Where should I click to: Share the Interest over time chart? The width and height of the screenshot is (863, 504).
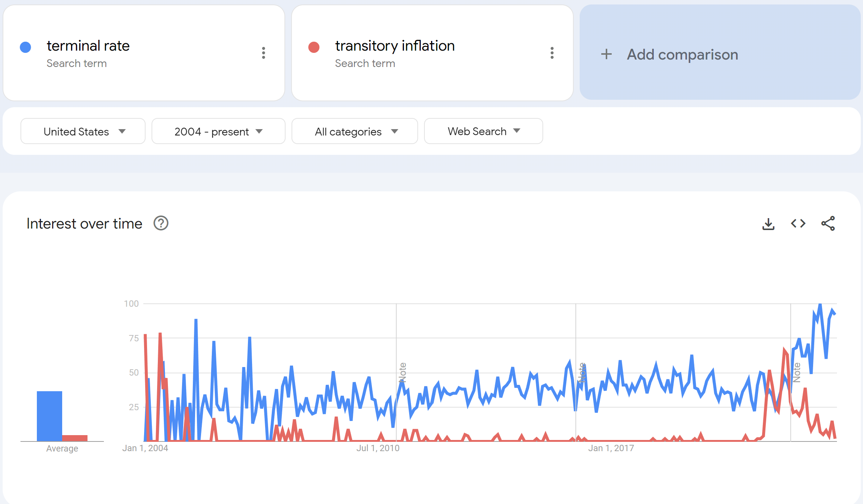(x=828, y=223)
